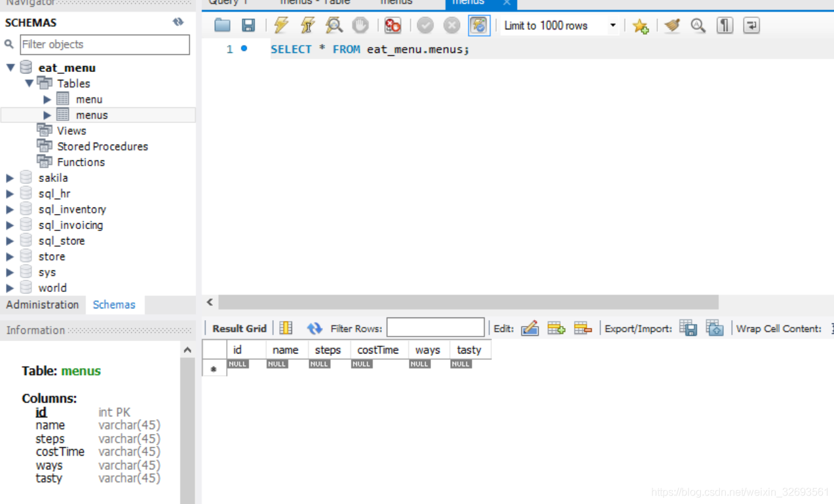Select the costTime column header
This screenshot has width=834, height=504.
(x=379, y=350)
